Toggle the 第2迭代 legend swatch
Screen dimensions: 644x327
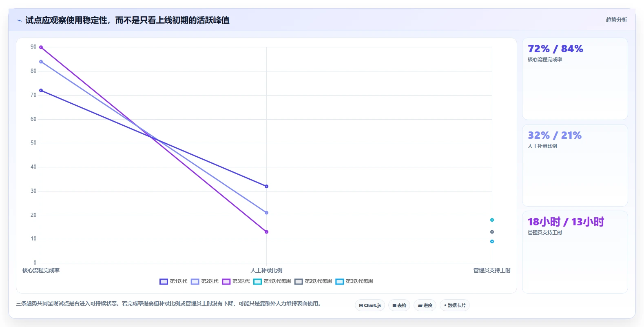point(195,281)
